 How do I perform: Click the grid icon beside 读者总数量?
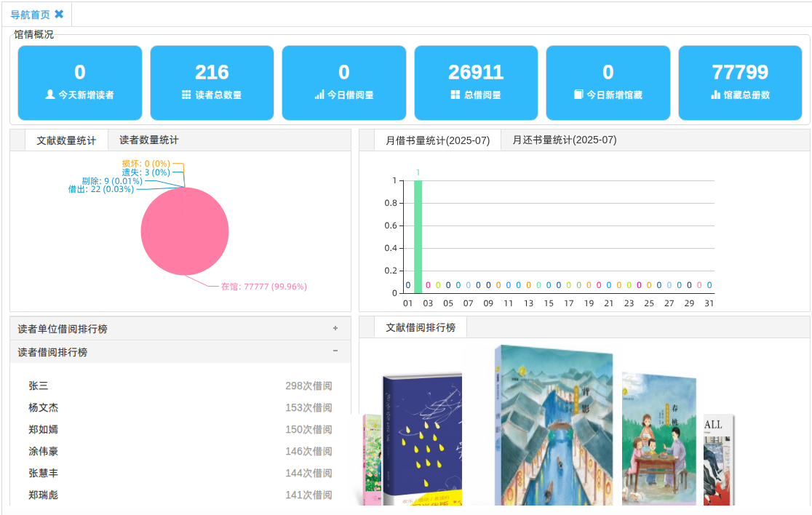[x=186, y=95]
